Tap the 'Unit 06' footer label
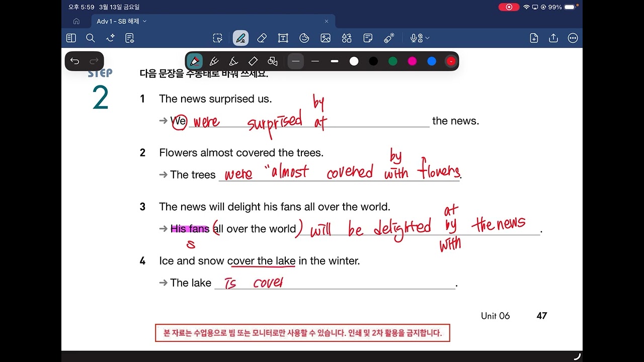Viewport: 644px width, 362px height. click(x=495, y=316)
